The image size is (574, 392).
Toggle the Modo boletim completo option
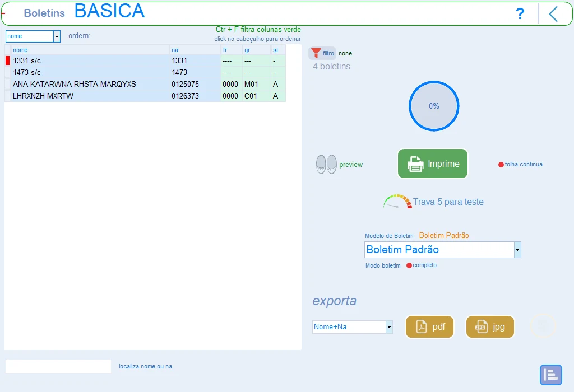tap(422, 265)
